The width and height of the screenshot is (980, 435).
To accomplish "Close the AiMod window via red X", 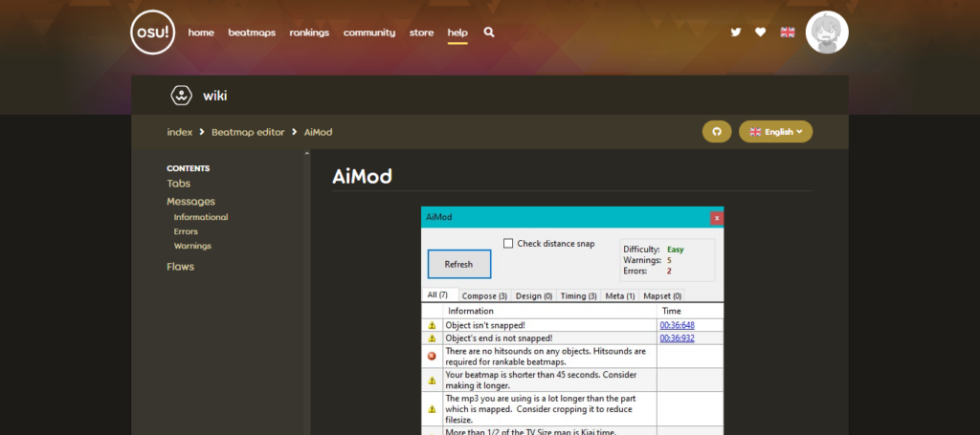I will click(x=717, y=218).
